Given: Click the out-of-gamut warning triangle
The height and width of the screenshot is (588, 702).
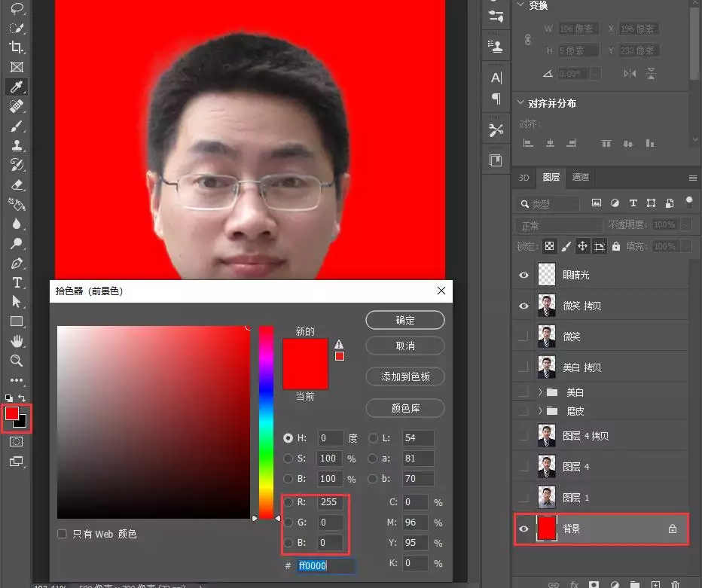Looking at the screenshot, I should pyautogui.click(x=339, y=344).
